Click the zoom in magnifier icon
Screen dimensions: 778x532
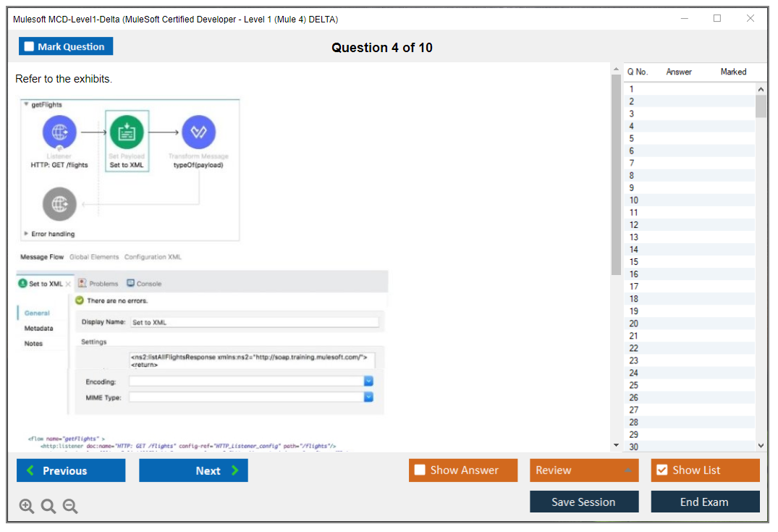pos(27,506)
